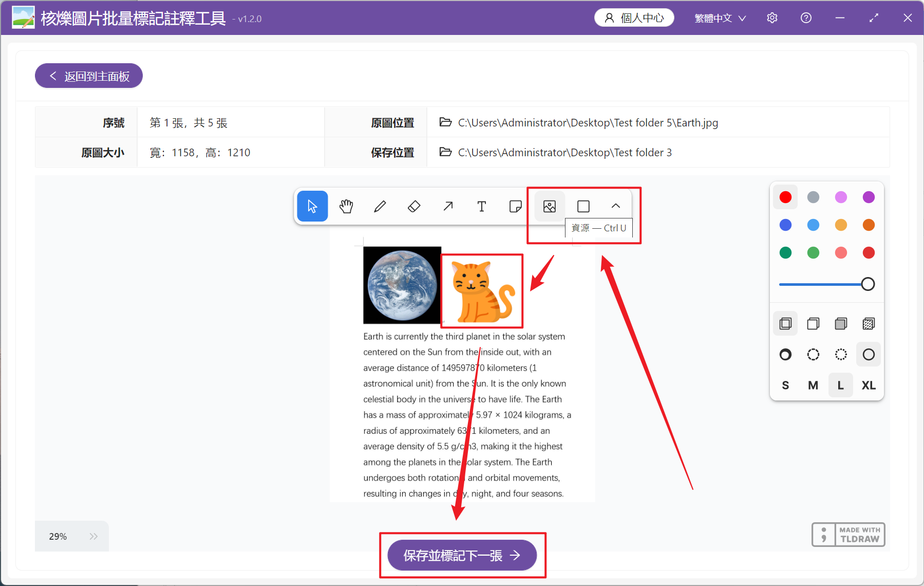Select the rectangle shape tool
This screenshot has height=586, width=924.
(583, 206)
